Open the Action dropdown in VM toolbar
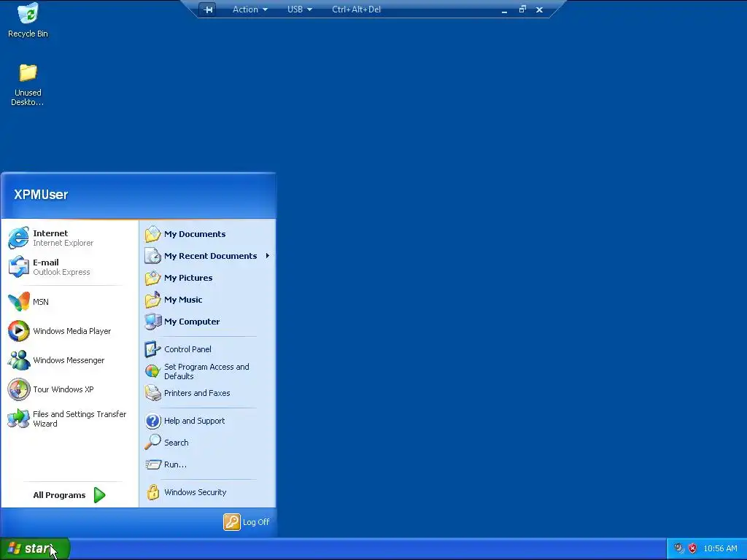 click(x=249, y=9)
